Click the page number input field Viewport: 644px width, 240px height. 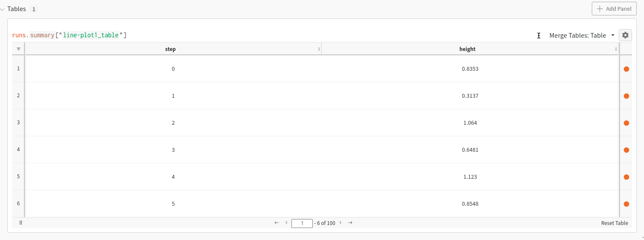click(302, 223)
